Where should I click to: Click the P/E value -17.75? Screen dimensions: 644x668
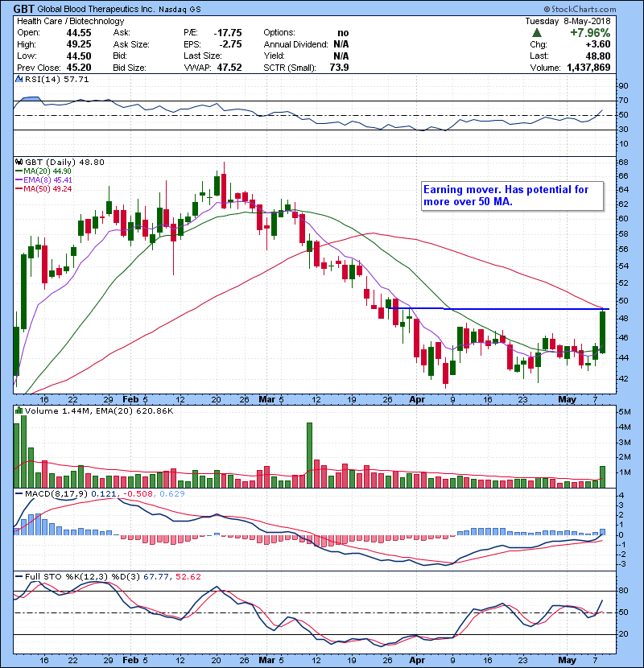point(228,33)
